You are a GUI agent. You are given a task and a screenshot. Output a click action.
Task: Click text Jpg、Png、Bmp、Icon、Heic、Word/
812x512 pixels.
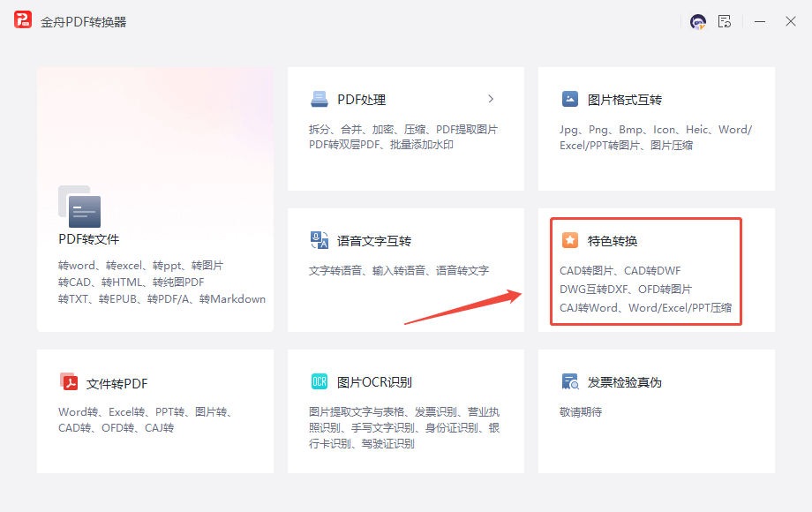656,130
